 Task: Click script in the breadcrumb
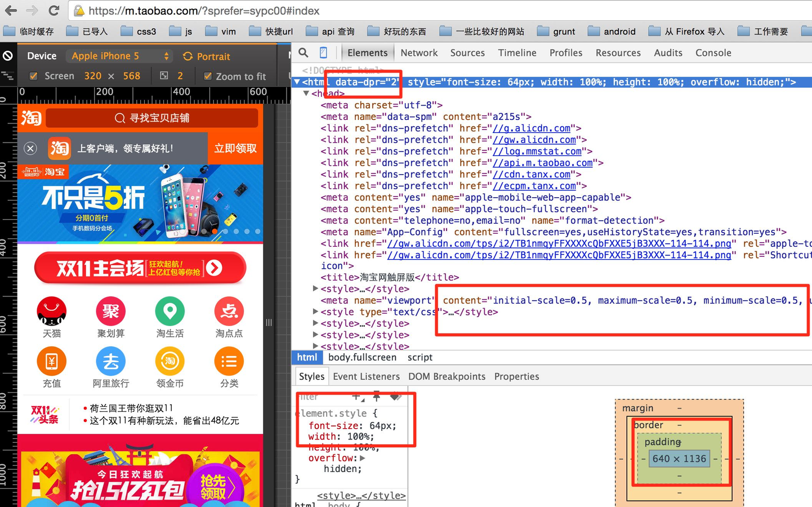420,357
